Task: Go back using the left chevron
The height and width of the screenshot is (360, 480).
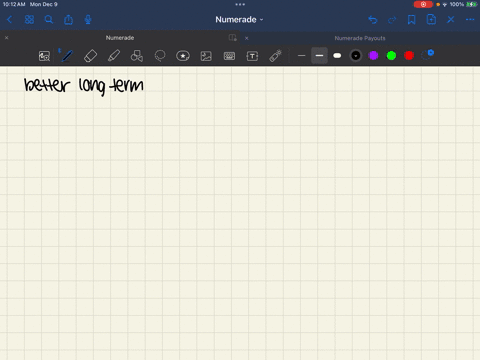Action: [9, 20]
